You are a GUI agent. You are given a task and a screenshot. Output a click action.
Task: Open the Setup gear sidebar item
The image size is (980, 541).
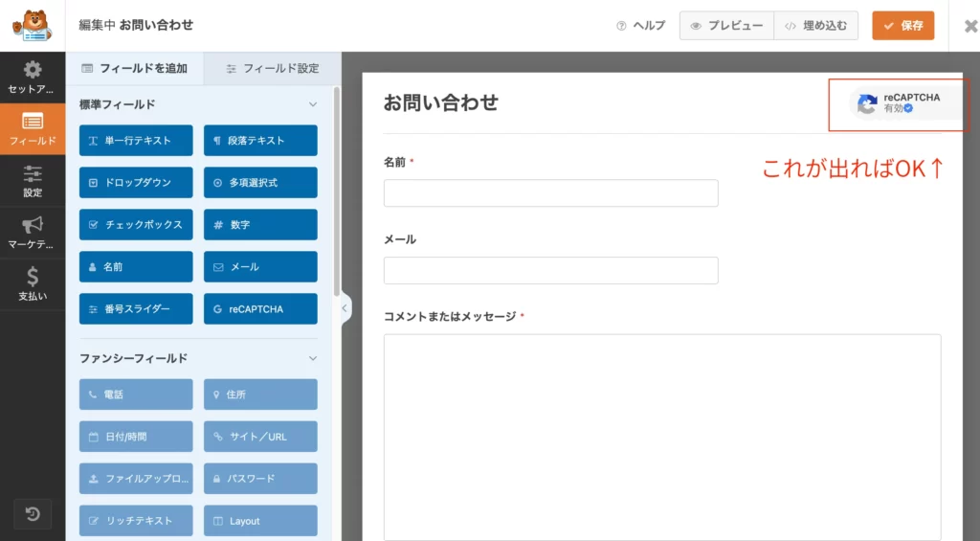pyautogui.click(x=33, y=78)
